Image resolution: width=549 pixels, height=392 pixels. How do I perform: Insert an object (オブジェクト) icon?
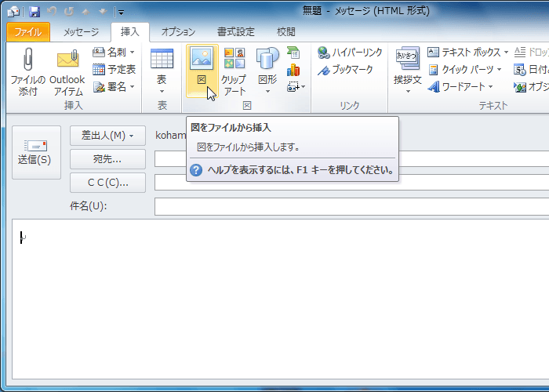(x=519, y=87)
